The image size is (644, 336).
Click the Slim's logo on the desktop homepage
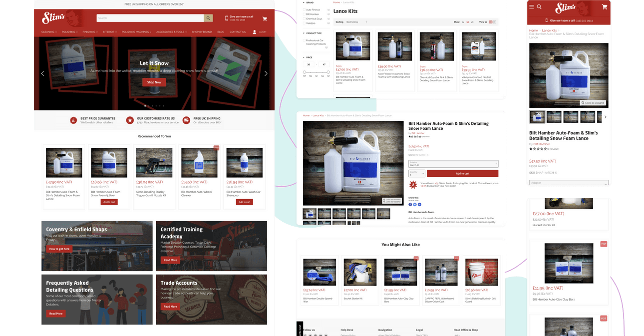pos(54,18)
